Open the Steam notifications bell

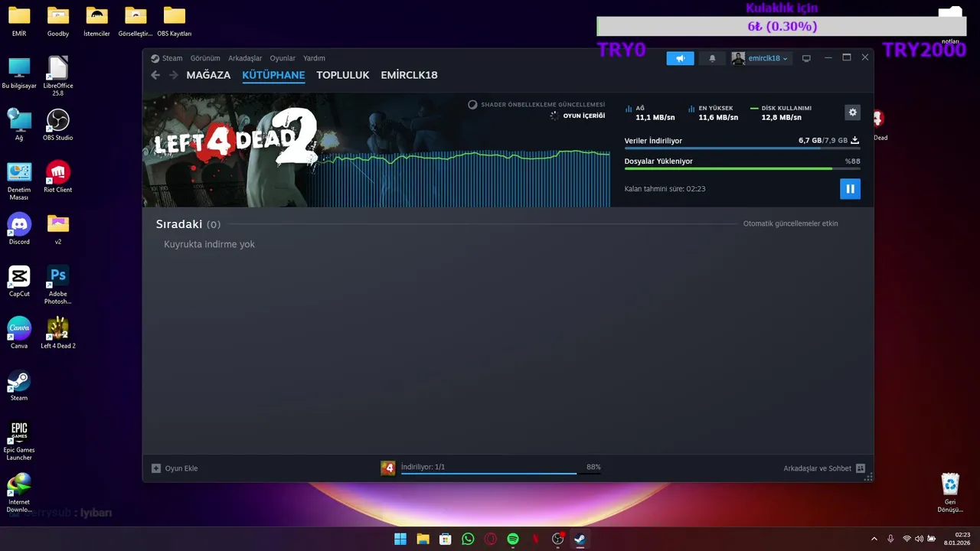(712, 58)
